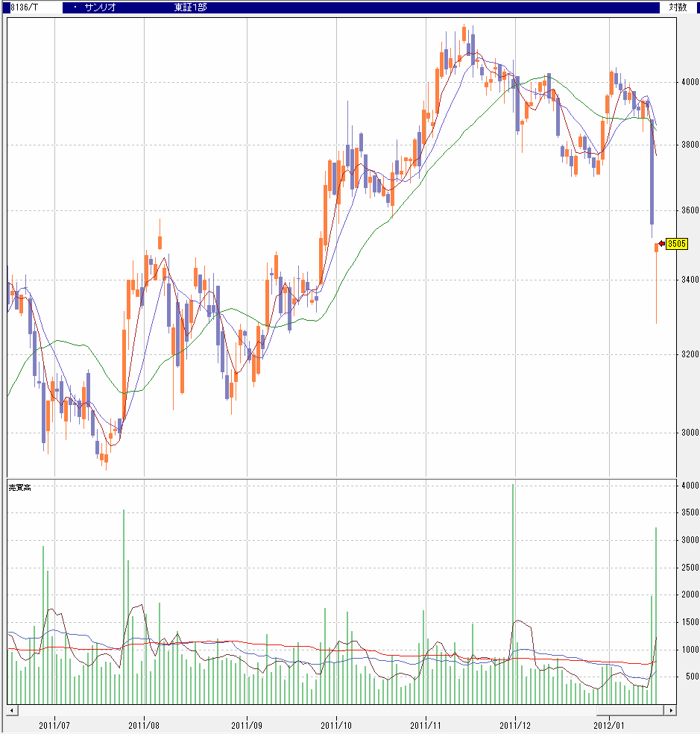Image resolution: width=700 pixels, height=734 pixels.
Task: Click the red arrow marker beside the 3505 price
Action: 662,243
